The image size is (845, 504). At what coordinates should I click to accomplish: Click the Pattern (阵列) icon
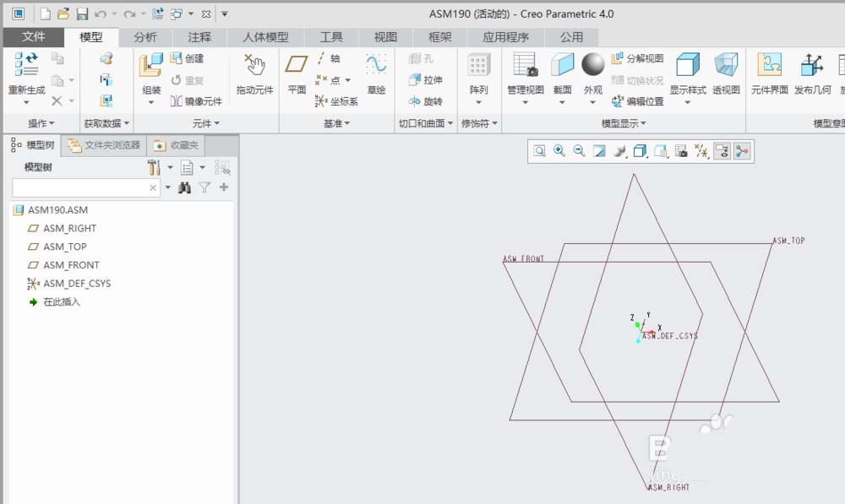(478, 65)
